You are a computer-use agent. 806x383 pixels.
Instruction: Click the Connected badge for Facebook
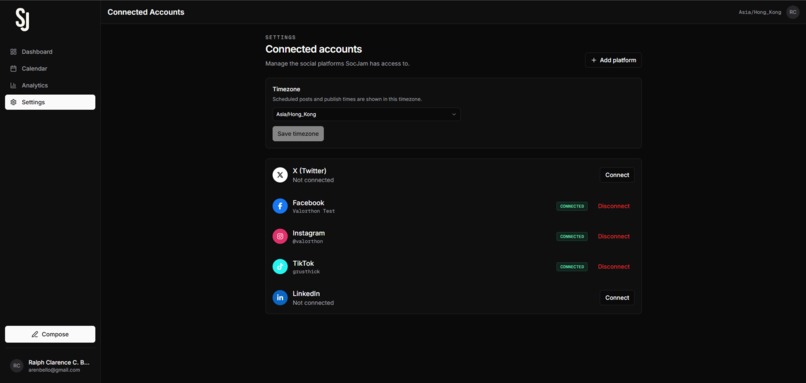572,206
